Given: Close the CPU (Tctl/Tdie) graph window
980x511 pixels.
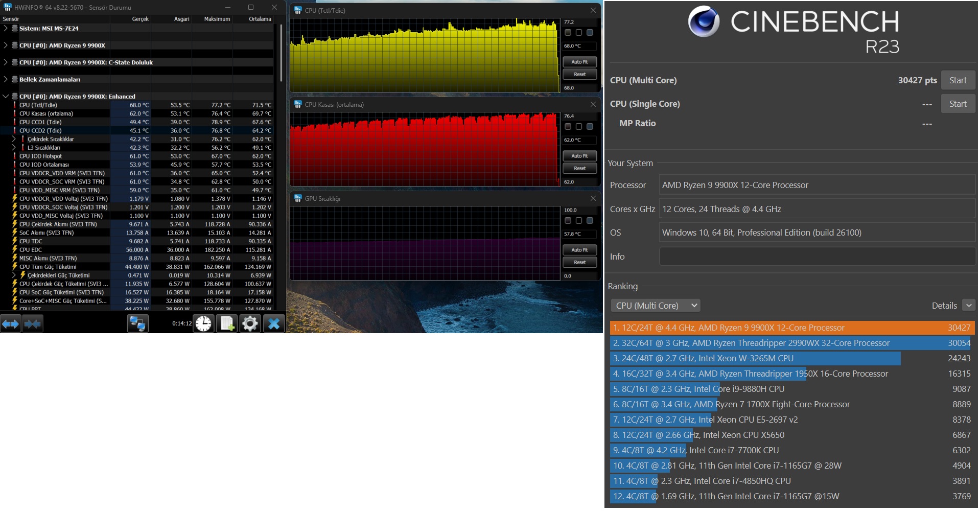Looking at the screenshot, I should coord(593,10).
